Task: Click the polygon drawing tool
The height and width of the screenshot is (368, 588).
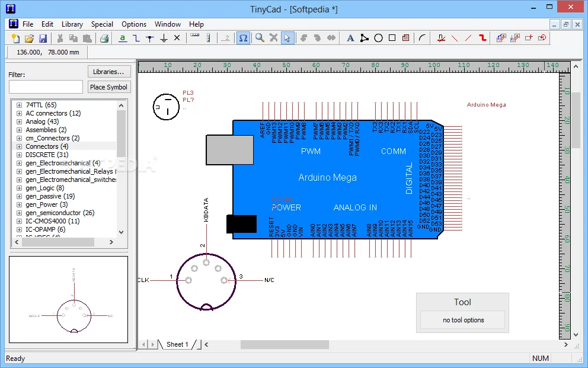Action: (x=364, y=37)
